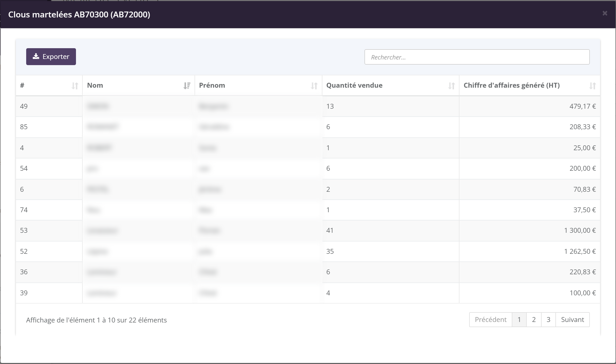616x364 pixels.
Task: Select the 479,17 € amount cell
Action: [x=530, y=106]
